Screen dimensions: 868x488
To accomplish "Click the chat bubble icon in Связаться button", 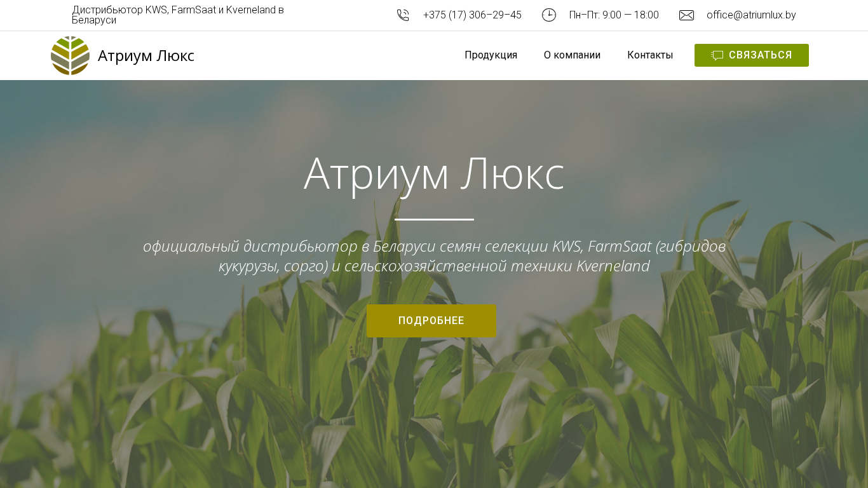I will tap(717, 55).
